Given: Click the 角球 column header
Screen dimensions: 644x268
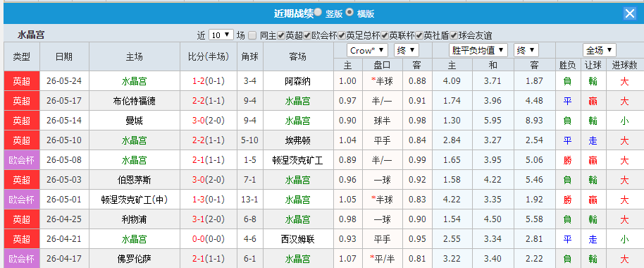Looking at the screenshot, I should (x=250, y=56).
